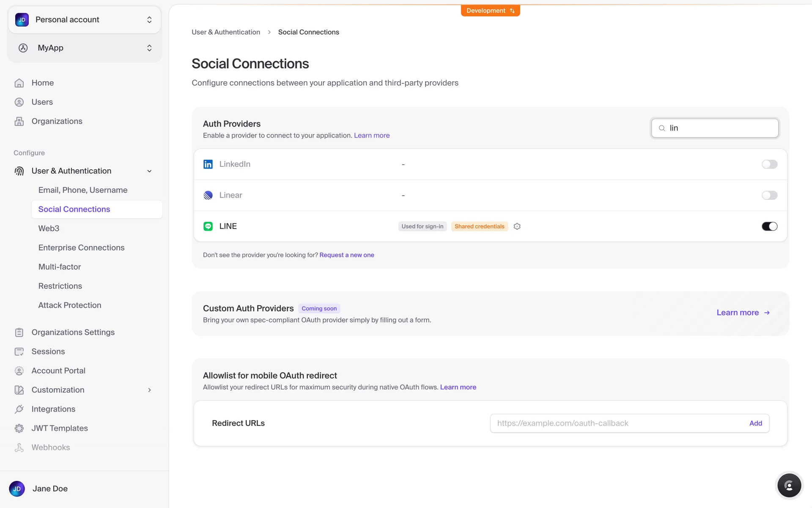This screenshot has width=812, height=508.
Task: Click the LinkedIn logo icon
Action: tap(208, 164)
